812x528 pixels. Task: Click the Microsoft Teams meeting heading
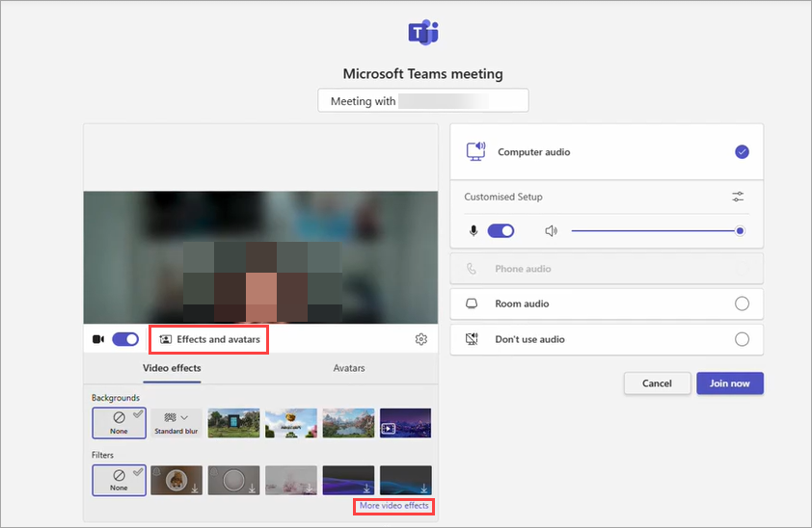[422, 74]
